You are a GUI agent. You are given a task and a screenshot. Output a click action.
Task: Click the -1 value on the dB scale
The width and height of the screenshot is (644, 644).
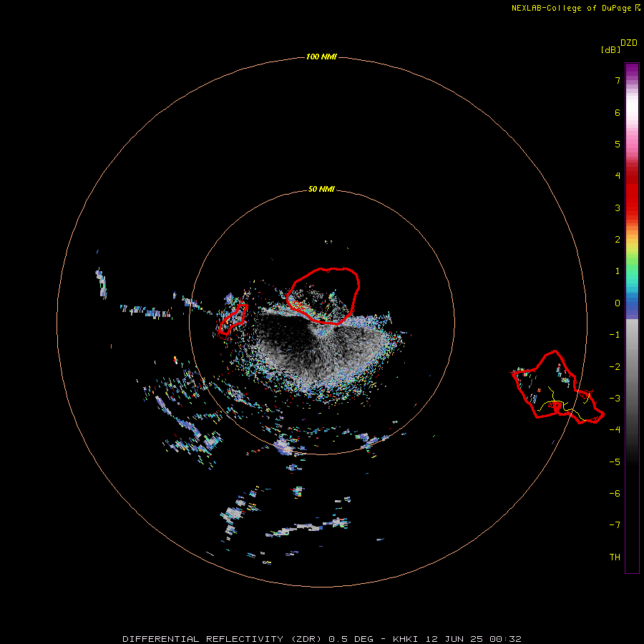[x=615, y=335]
